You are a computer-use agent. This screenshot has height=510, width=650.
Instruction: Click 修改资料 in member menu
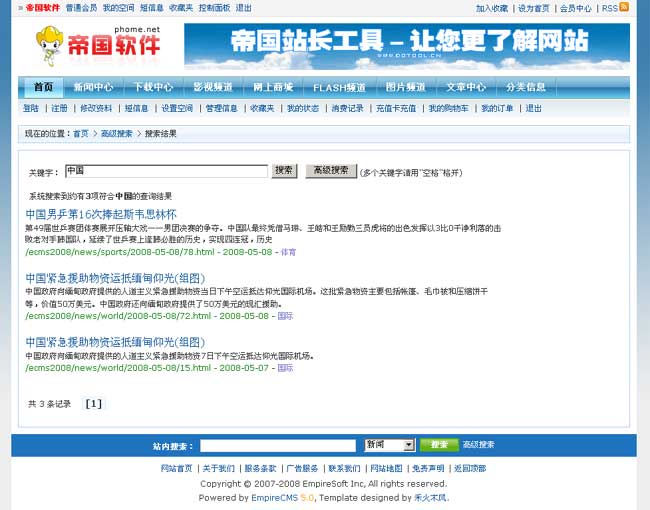click(x=96, y=108)
